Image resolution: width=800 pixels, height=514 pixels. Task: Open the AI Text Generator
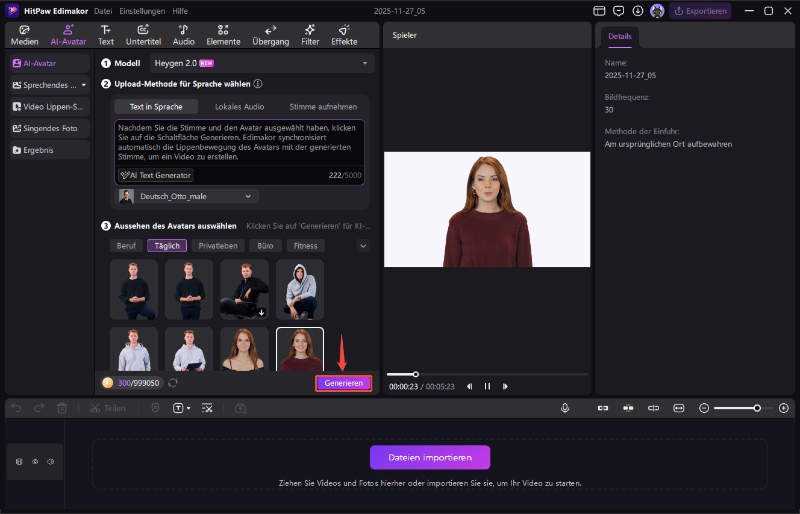156,175
